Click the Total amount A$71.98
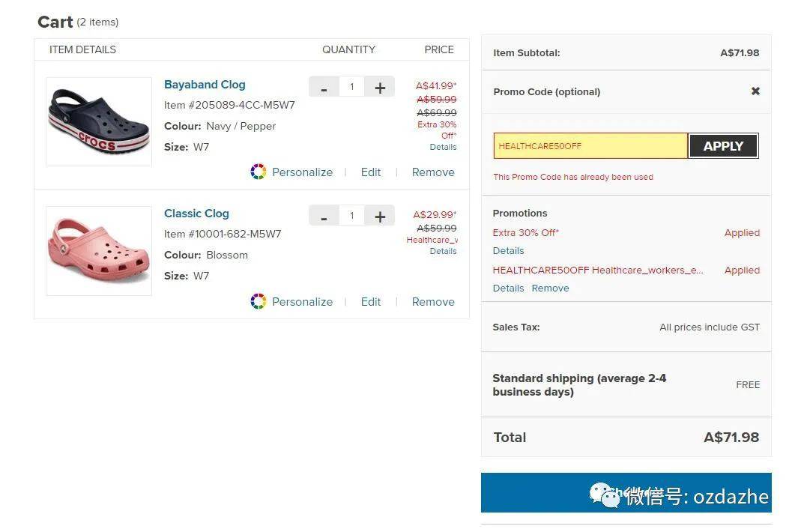 [x=731, y=437]
